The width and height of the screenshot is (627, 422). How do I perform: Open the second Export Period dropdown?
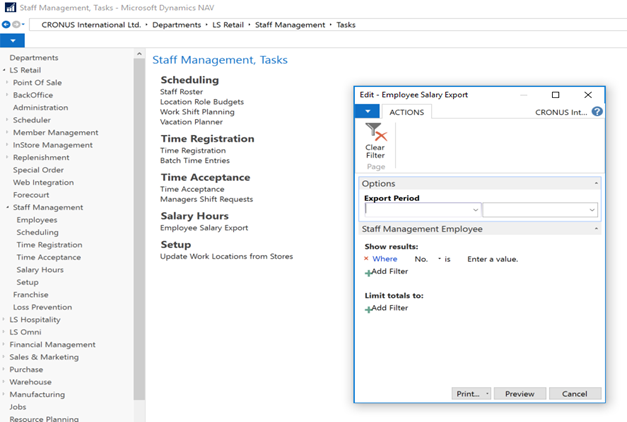[592, 211]
